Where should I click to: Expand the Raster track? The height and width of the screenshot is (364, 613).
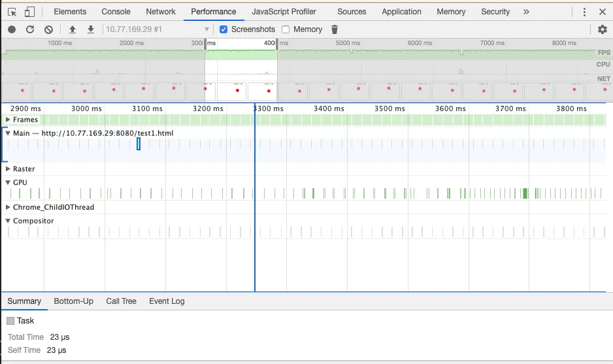pyautogui.click(x=8, y=169)
